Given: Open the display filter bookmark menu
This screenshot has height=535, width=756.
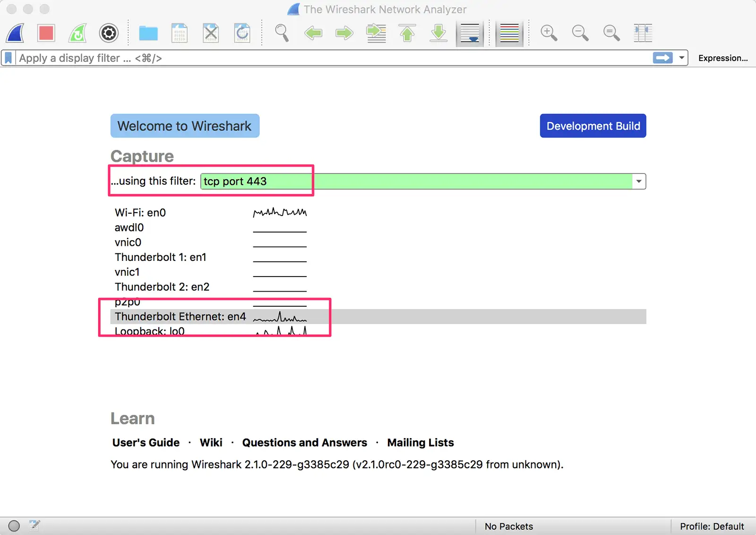Looking at the screenshot, I should pyautogui.click(x=9, y=58).
